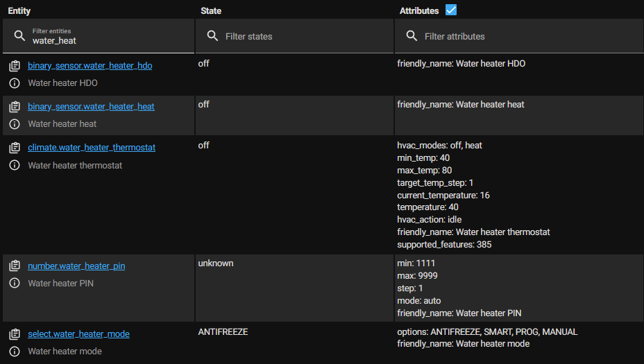Open select.water_heater_mode entity link

point(78,334)
